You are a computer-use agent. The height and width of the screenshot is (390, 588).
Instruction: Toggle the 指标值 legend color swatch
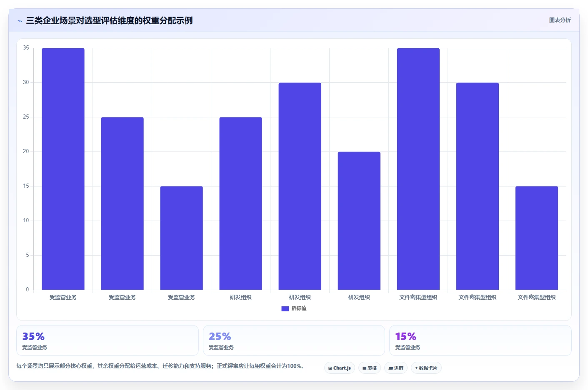[x=285, y=309]
